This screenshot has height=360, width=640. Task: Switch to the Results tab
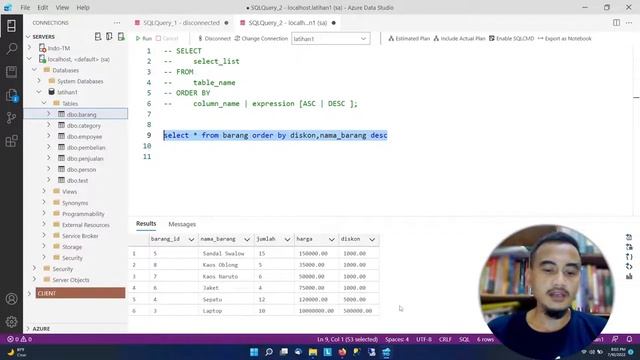(x=146, y=224)
